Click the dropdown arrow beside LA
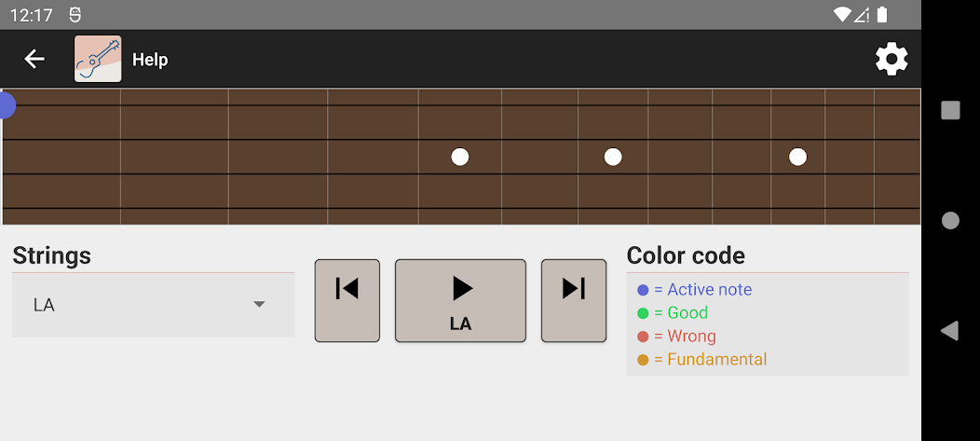 click(260, 305)
